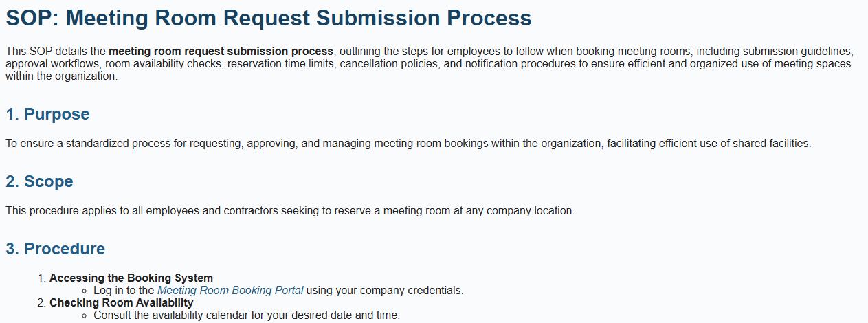The image size is (868, 323).
Task: Click the 'Accessing the Booking System' step title
Action: pos(131,278)
